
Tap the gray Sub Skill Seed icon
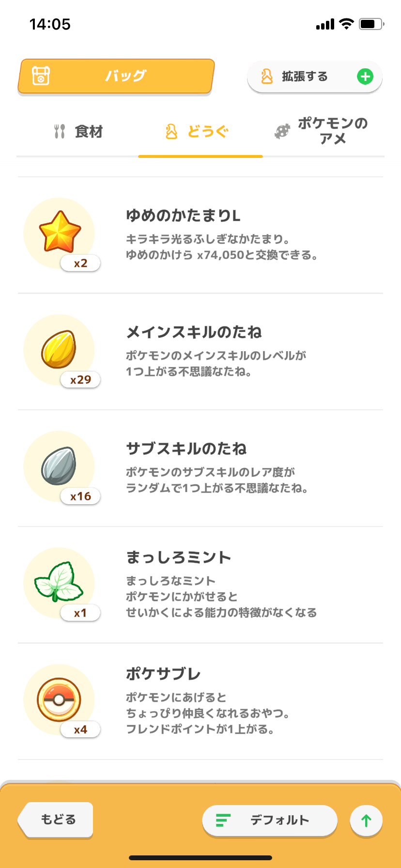(59, 465)
